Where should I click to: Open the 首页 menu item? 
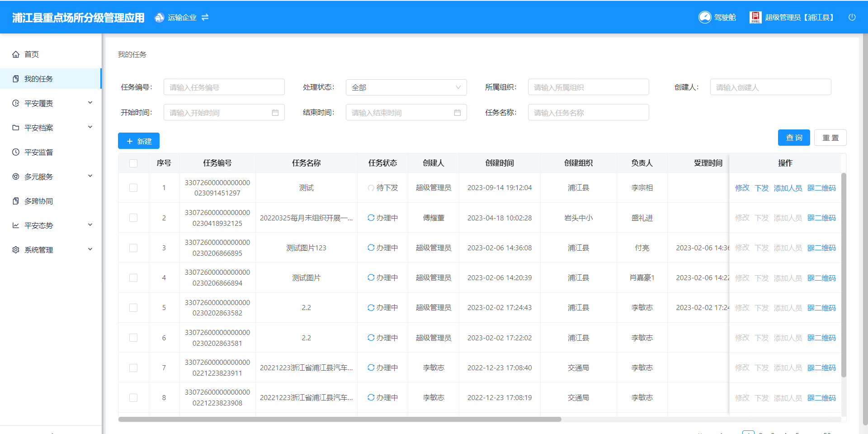51,54
